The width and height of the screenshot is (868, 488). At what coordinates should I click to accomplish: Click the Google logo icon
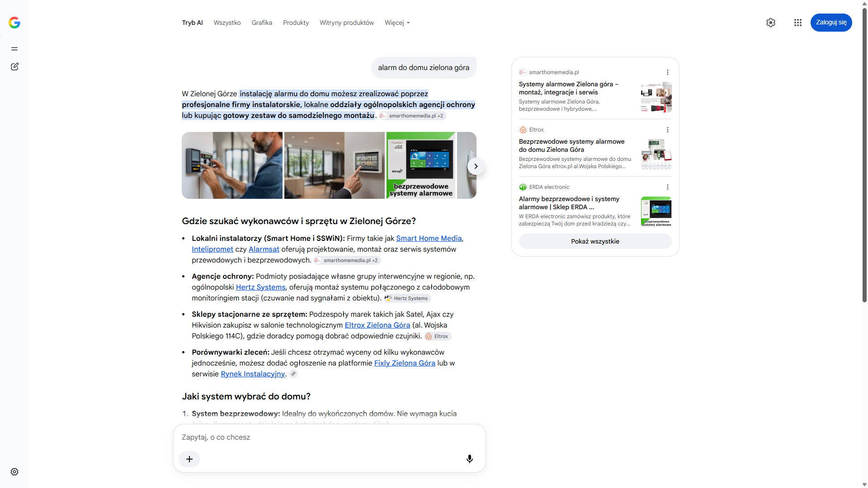pos(14,23)
